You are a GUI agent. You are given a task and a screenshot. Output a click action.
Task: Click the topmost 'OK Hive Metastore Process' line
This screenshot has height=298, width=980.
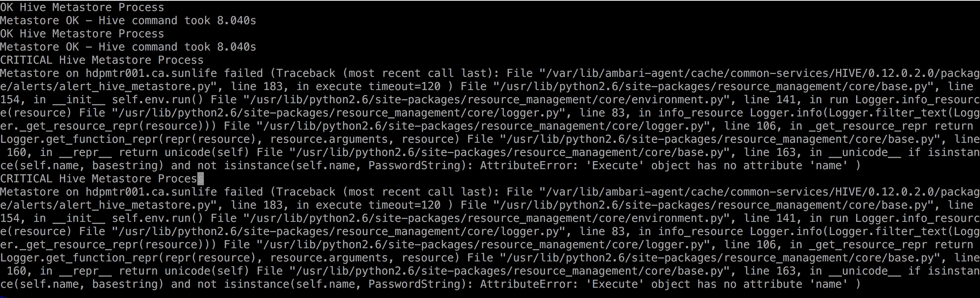[x=82, y=7]
